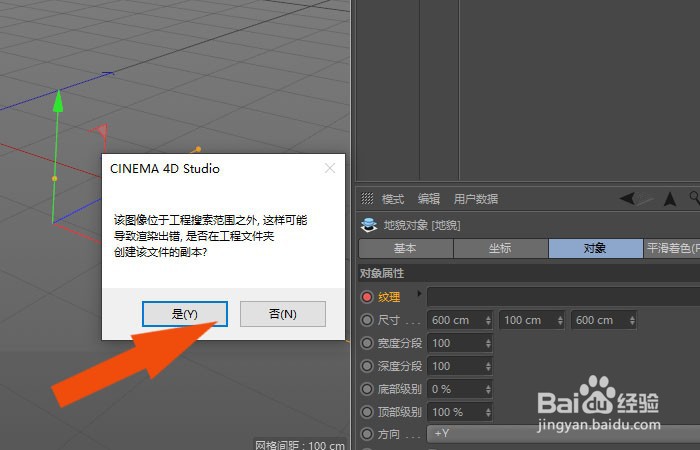Screen dimensions: 700x450
Task: Switch to the 坐标 tab
Action: [x=500, y=248]
